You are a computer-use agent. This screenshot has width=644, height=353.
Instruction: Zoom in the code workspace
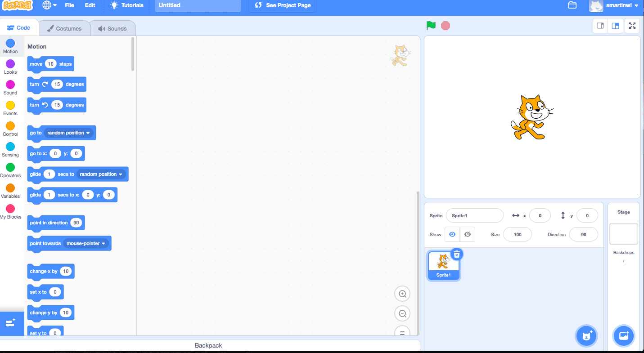(402, 294)
